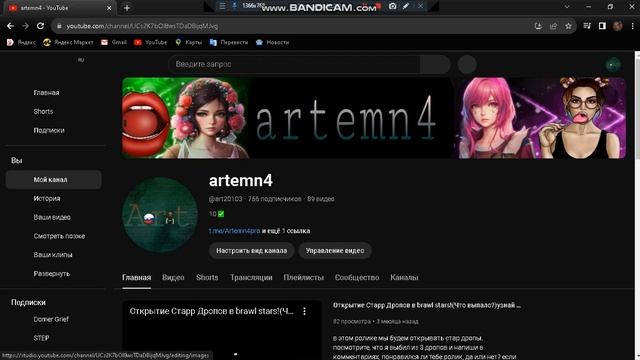Screen dimensions: 640x360
Task: Open the YouTube account avatar menu
Action: (613, 64)
